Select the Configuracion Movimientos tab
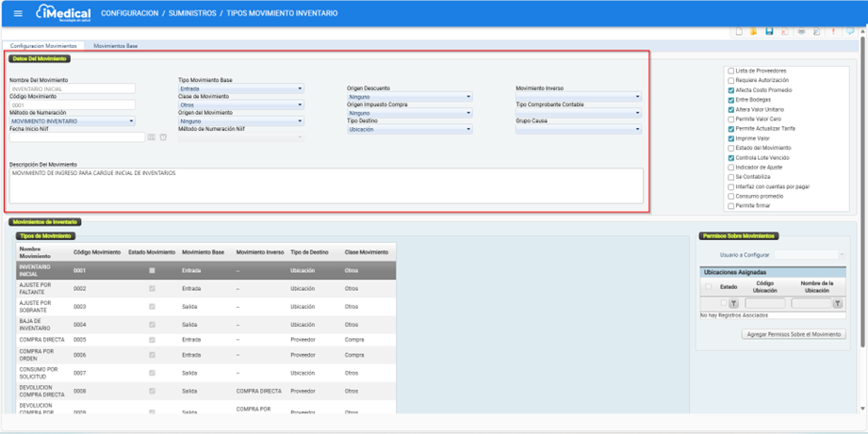Viewport: 868px width, 434px height. point(43,45)
